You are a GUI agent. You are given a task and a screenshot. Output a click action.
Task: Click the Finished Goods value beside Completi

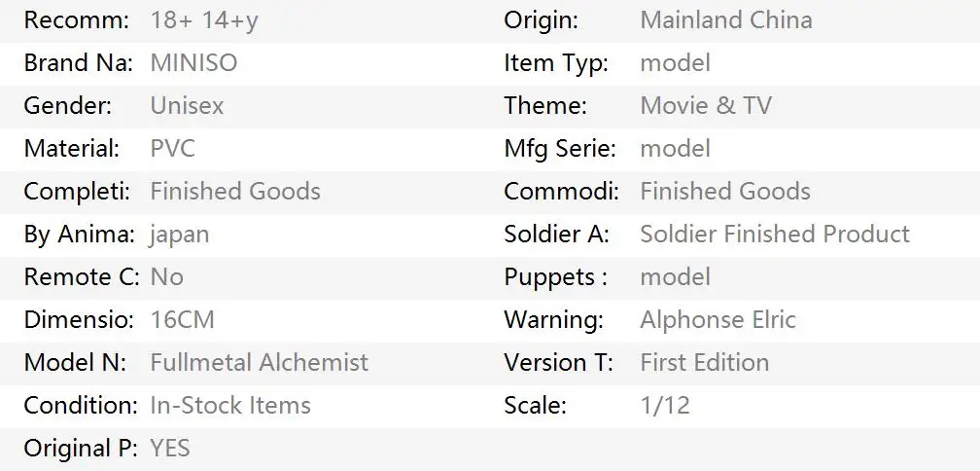click(235, 192)
